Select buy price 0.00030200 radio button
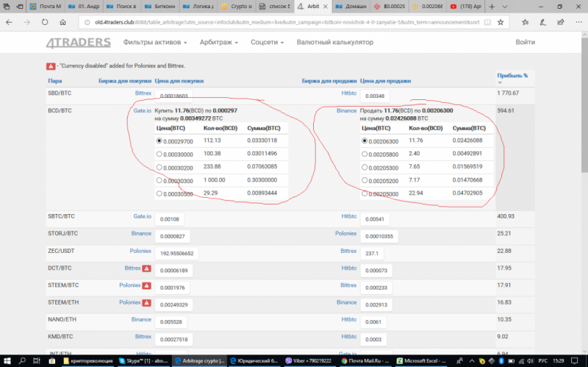 [x=159, y=167]
